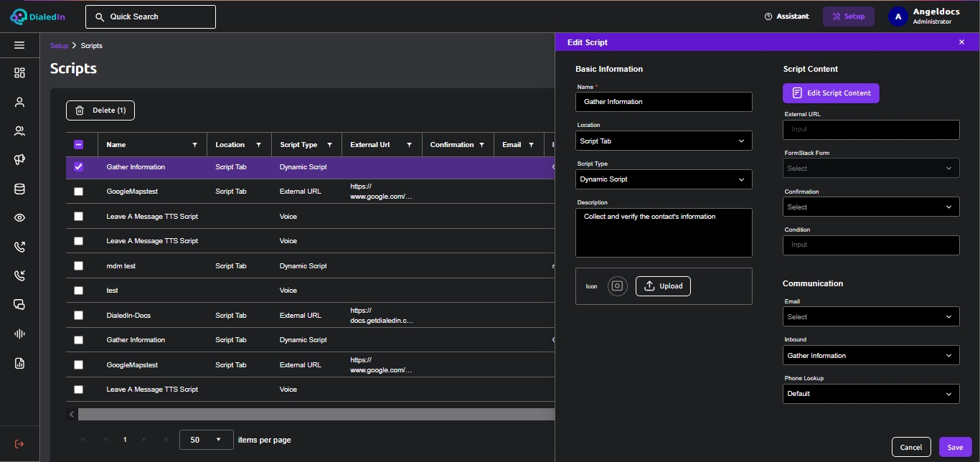The height and width of the screenshot is (462, 980).
Task: Open the Inbound dropdown
Action: click(x=871, y=356)
